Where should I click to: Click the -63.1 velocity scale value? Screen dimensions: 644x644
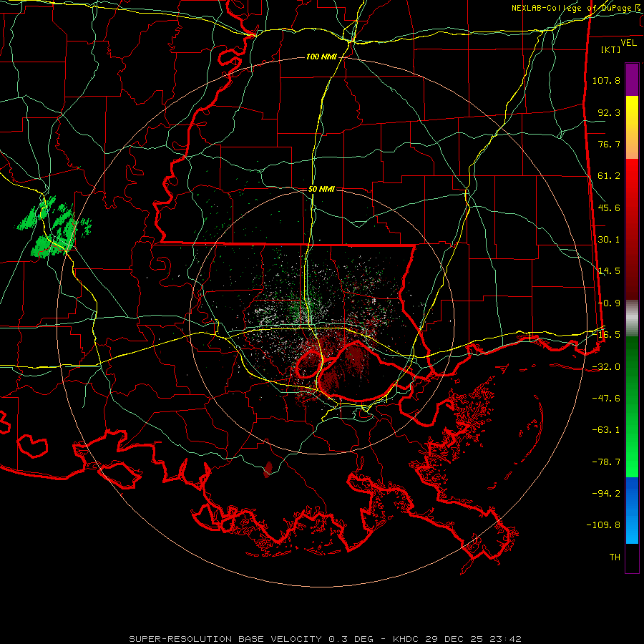(x=606, y=430)
